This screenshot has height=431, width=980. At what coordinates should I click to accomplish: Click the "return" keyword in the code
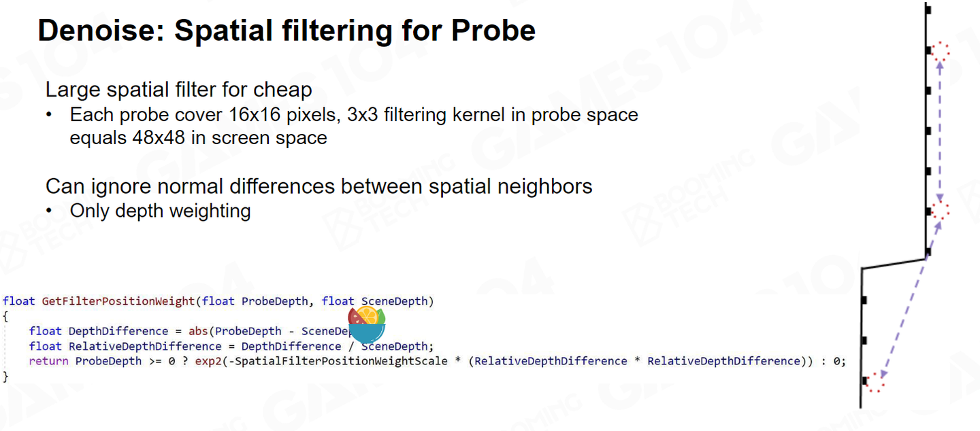48,361
